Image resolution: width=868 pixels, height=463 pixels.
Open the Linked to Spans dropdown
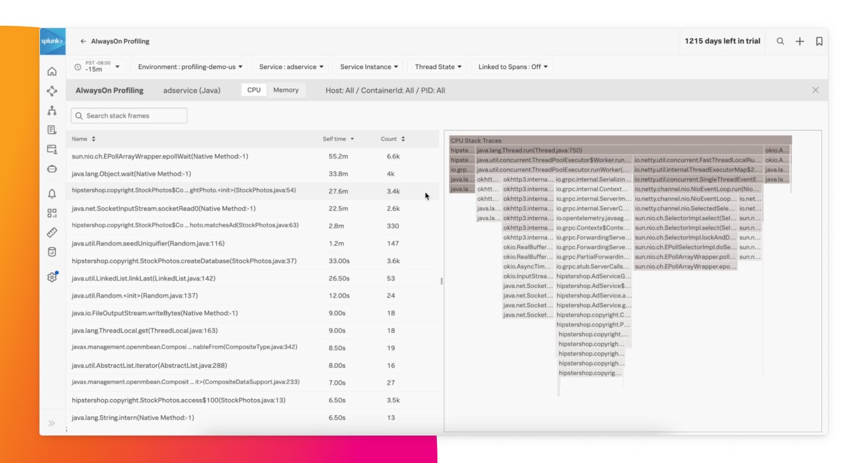(513, 67)
